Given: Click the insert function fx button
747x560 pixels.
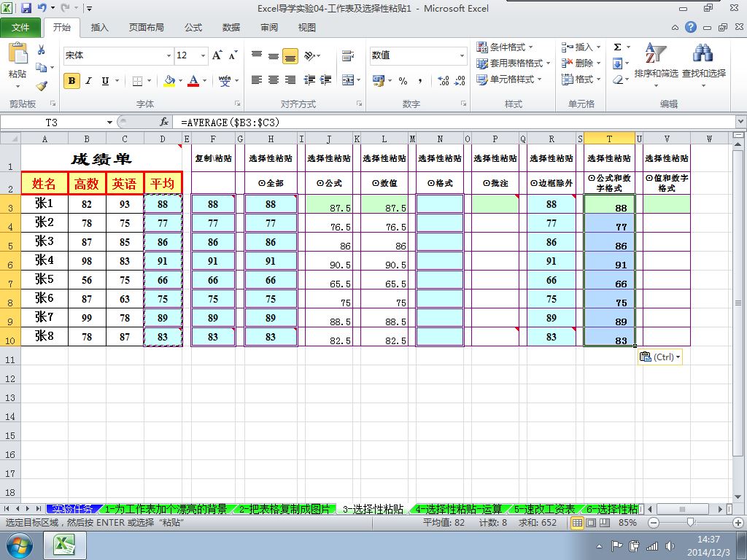Looking at the screenshot, I should tap(164, 122).
